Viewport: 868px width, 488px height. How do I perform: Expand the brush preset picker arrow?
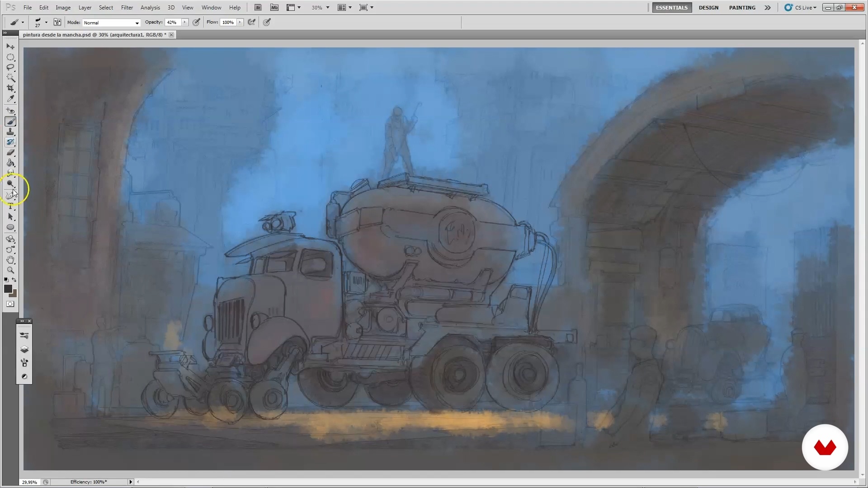tap(46, 22)
